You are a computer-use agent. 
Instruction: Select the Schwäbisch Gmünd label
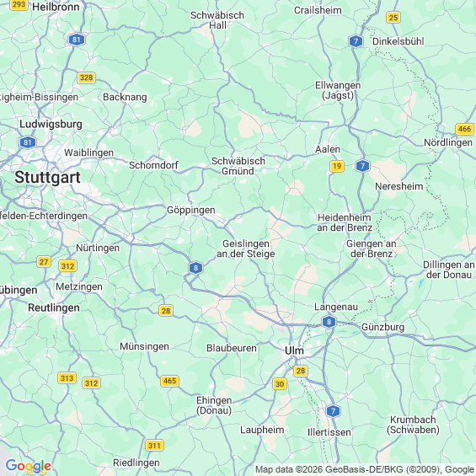coord(238,166)
